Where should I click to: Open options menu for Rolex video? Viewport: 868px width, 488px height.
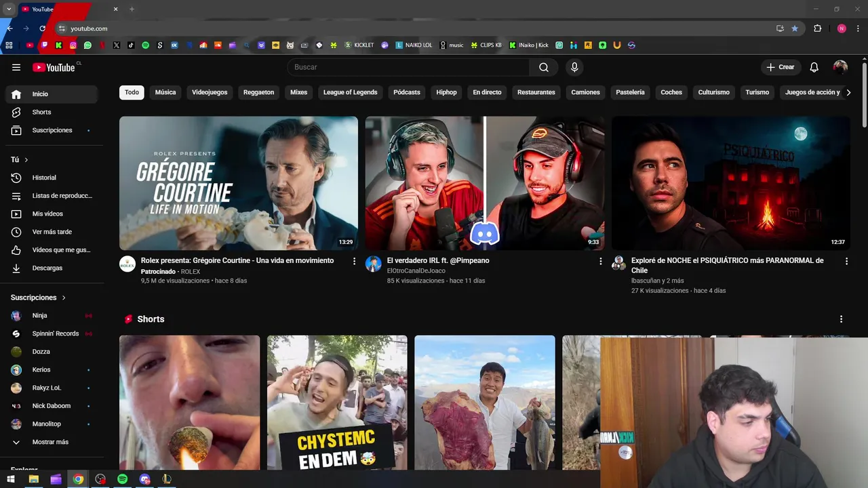(x=354, y=261)
